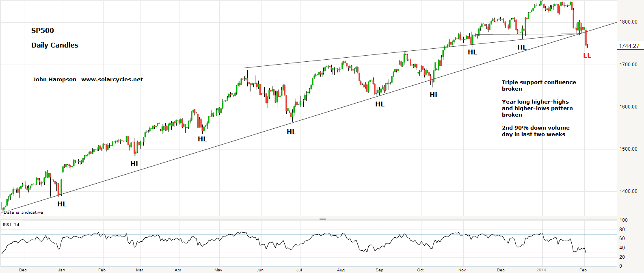Screen dimensions: 644x273
Task: Open the www.solarcycles.net link text
Action: pos(112,80)
